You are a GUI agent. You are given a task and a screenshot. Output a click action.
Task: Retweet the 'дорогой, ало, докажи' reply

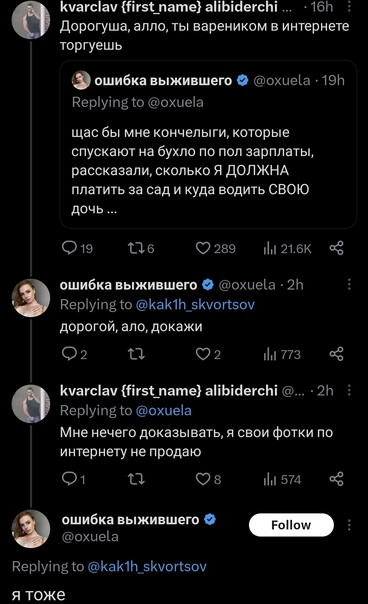[x=136, y=354]
